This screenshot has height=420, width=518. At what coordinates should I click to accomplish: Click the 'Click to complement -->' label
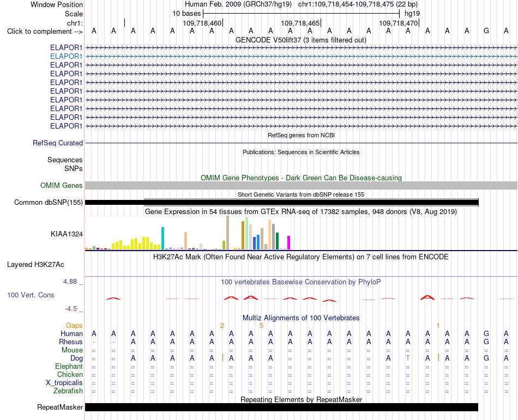click(x=45, y=32)
